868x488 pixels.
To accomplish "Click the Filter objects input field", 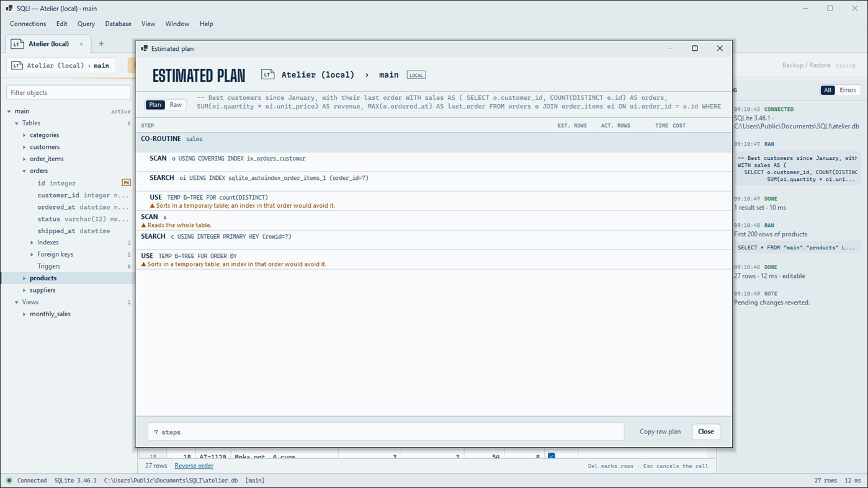I will click(x=68, y=92).
